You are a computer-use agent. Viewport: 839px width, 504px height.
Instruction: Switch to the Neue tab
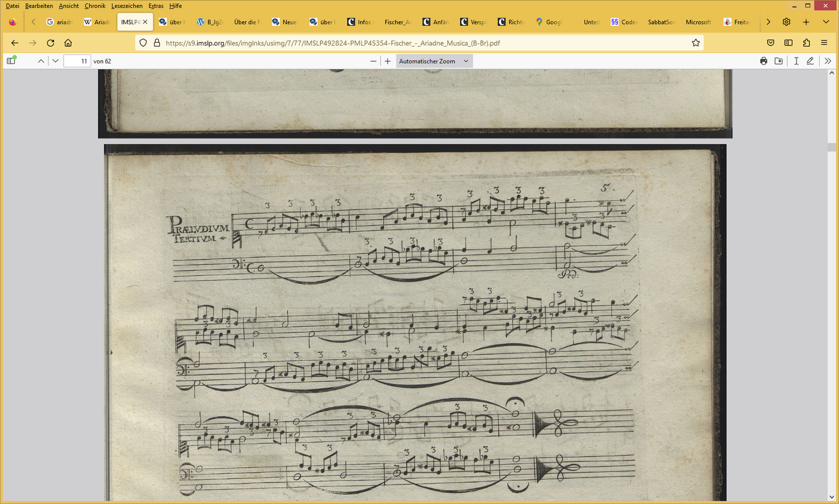coord(285,22)
